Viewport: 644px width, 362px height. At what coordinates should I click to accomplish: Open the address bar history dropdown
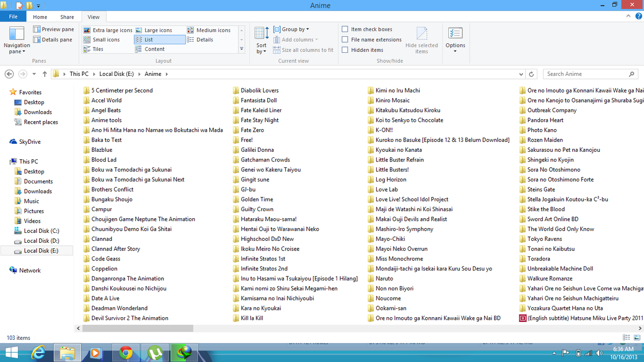click(x=521, y=74)
